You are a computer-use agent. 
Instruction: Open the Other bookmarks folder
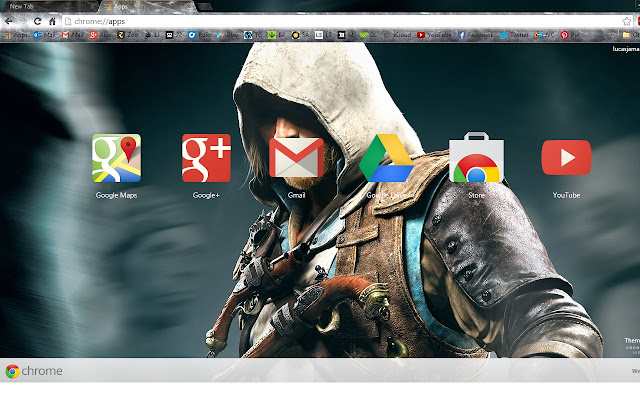631,35
